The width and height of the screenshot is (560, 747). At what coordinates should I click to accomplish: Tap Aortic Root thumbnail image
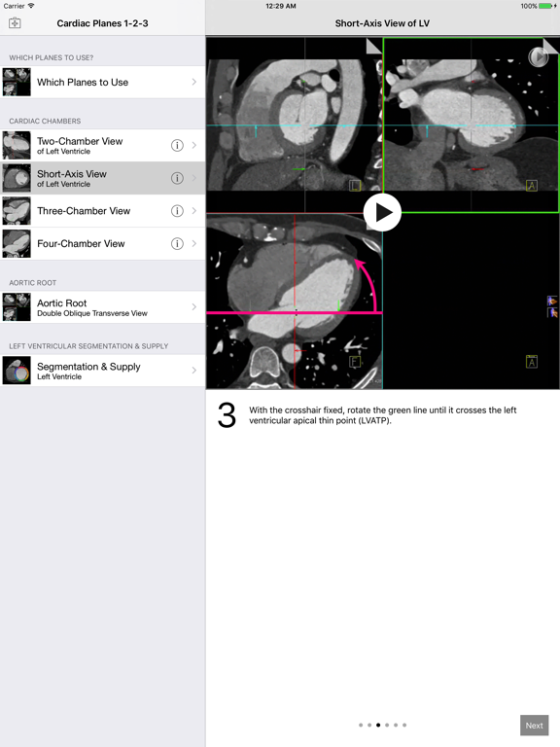pos(17,307)
